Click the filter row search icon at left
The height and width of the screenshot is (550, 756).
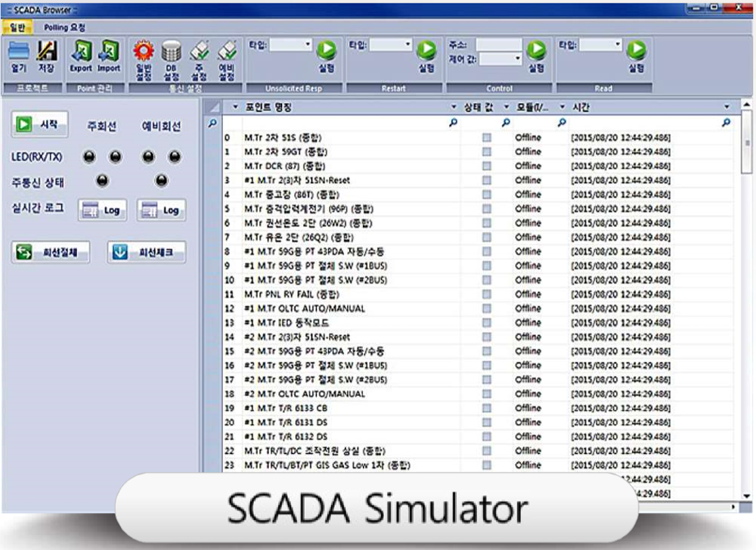212,123
